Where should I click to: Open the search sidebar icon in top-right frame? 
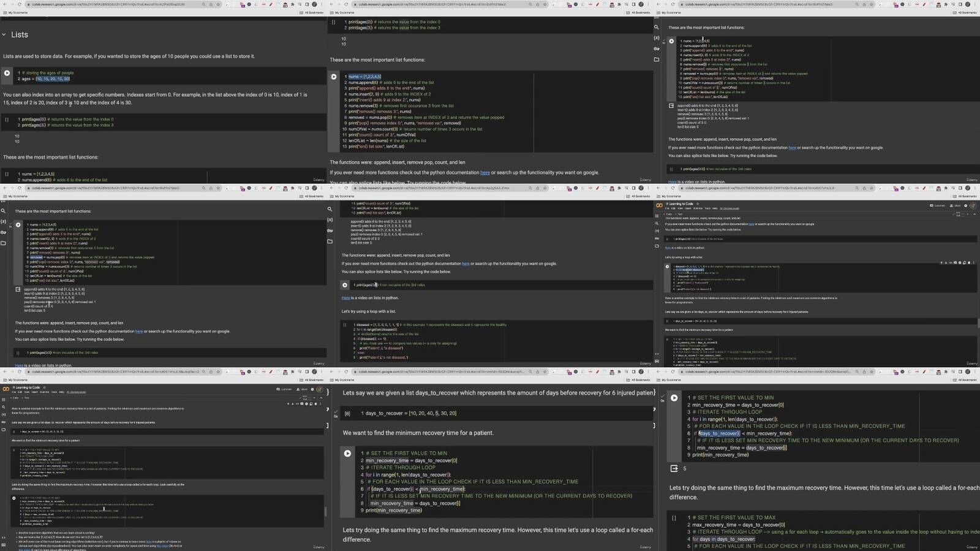[657, 27]
